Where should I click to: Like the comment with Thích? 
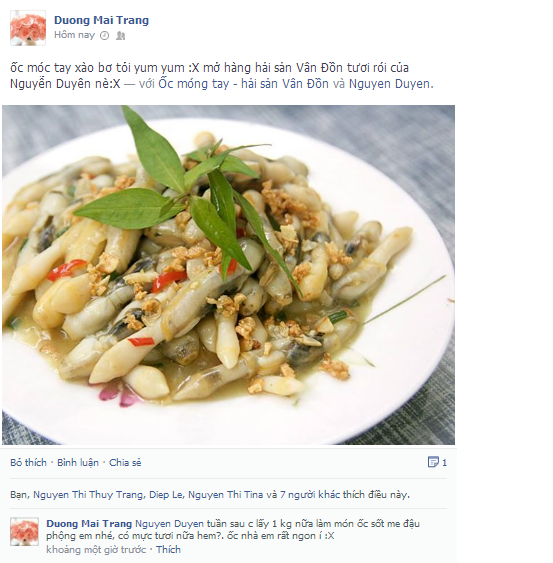tap(168, 549)
